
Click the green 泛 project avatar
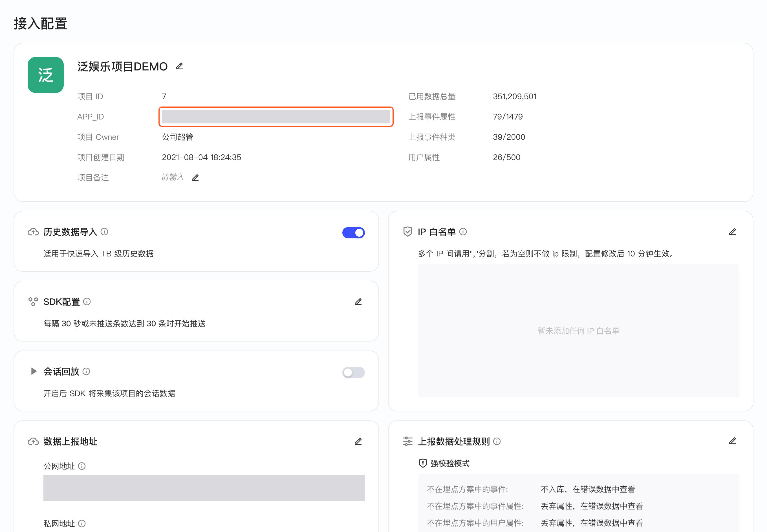[x=46, y=75]
